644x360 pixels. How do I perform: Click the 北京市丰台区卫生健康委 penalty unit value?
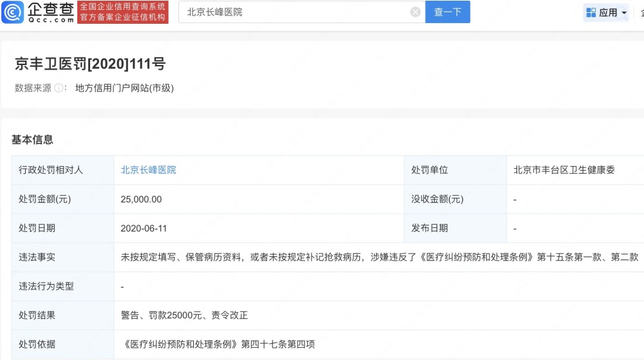[564, 170]
